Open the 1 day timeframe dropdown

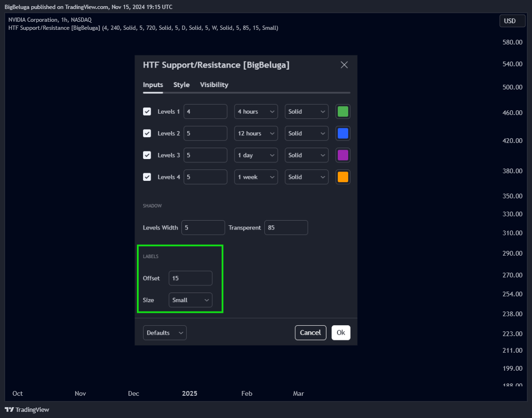(256, 155)
